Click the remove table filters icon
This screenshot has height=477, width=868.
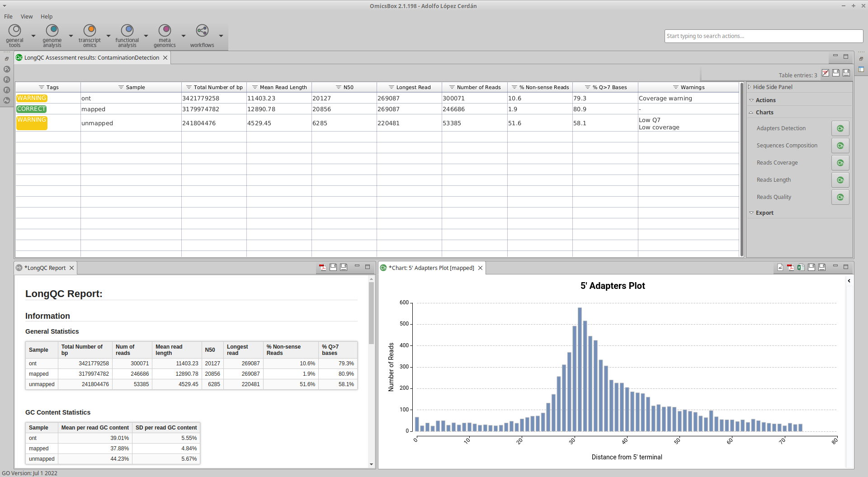click(x=826, y=73)
